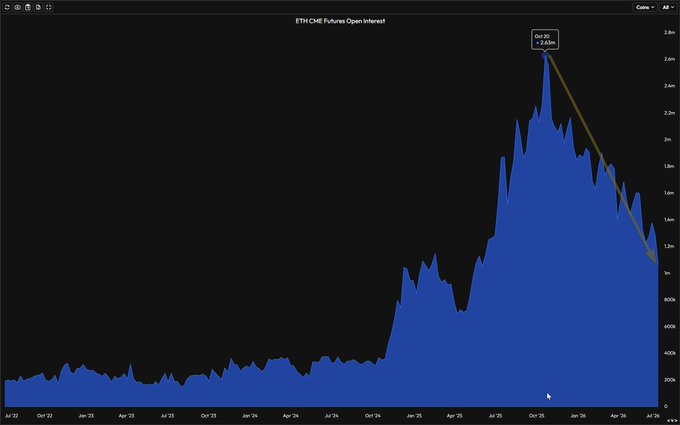Screen dimensions: 680x425
Task: Click the 2.63m value in the tooltip
Action: [x=548, y=43]
